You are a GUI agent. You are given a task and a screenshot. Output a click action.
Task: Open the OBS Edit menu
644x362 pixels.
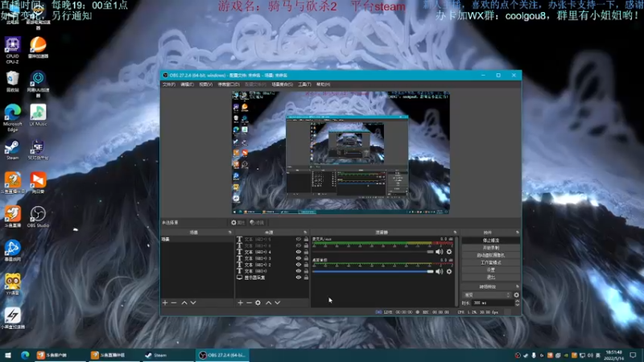(187, 84)
